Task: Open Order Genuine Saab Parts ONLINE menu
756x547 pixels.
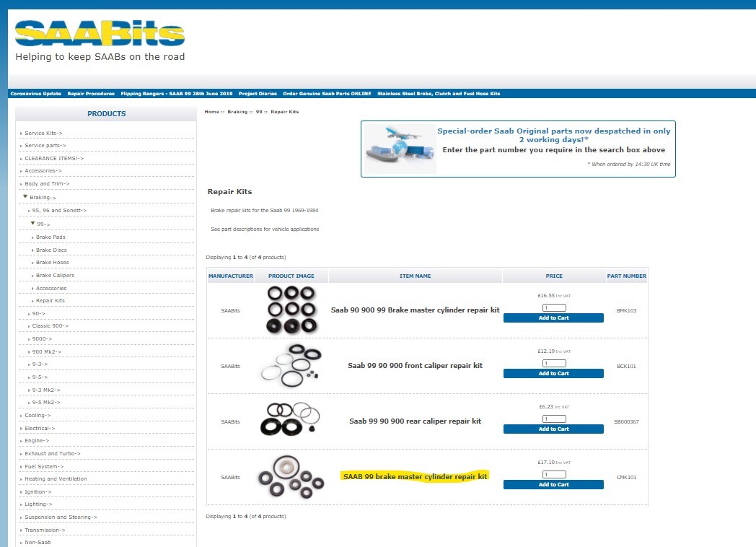Action: [x=327, y=94]
